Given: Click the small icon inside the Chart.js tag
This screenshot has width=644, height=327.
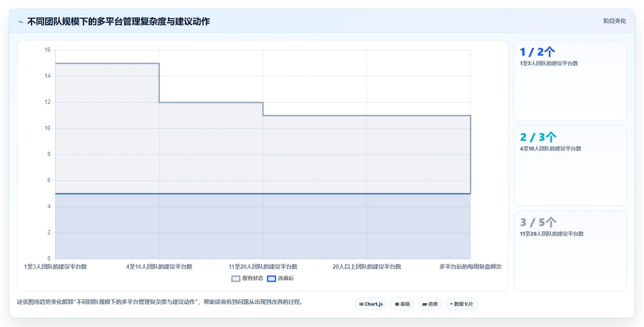Looking at the screenshot, I should 361,304.
